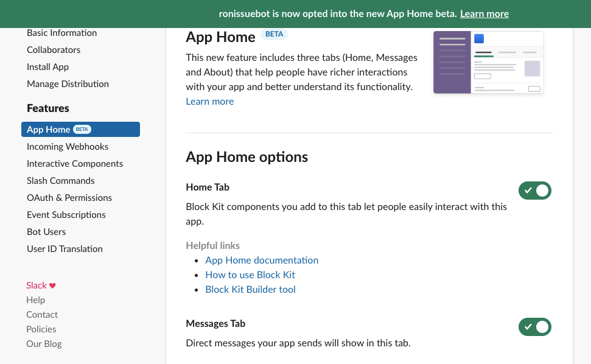Screen dimensions: 591x364
Task: Open the Block Kit Builder tool
Action: tap(250, 289)
